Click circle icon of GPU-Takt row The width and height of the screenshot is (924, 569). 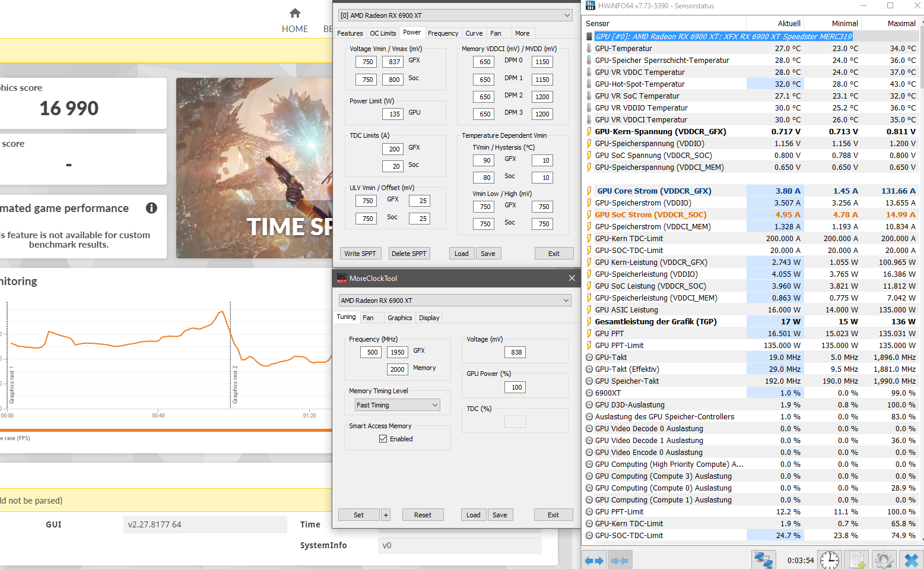coord(589,357)
